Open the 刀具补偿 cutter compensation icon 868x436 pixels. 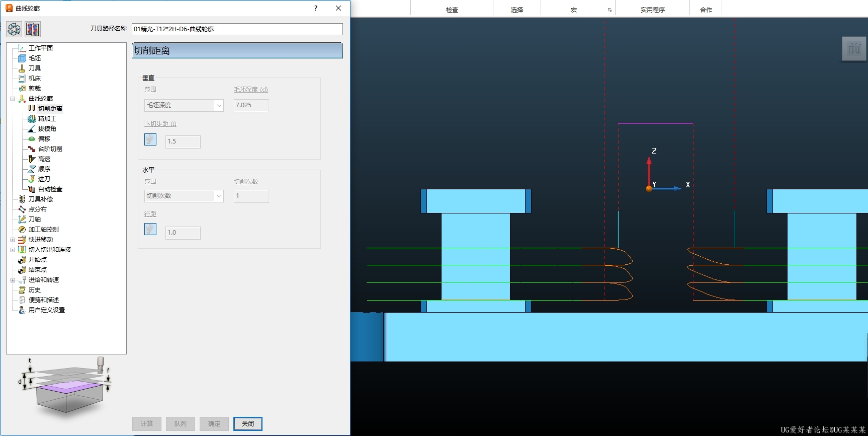click(x=22, y=199)
